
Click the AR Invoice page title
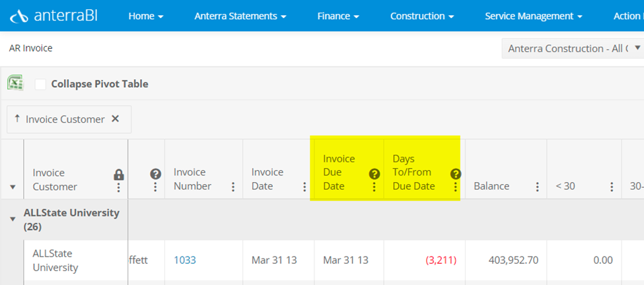31,48
